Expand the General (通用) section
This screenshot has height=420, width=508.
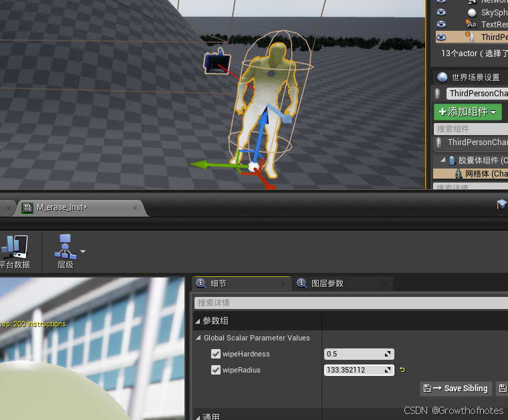198,417
